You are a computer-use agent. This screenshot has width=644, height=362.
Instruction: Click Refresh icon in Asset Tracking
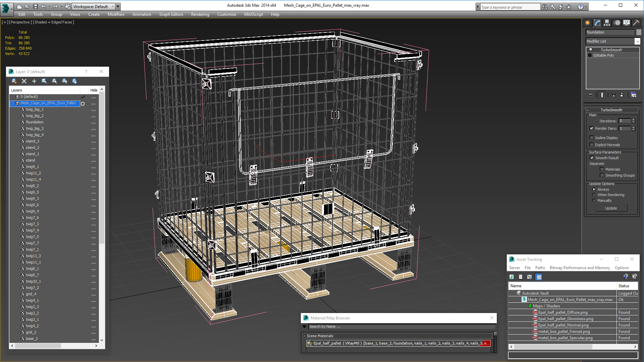(512, 277)
